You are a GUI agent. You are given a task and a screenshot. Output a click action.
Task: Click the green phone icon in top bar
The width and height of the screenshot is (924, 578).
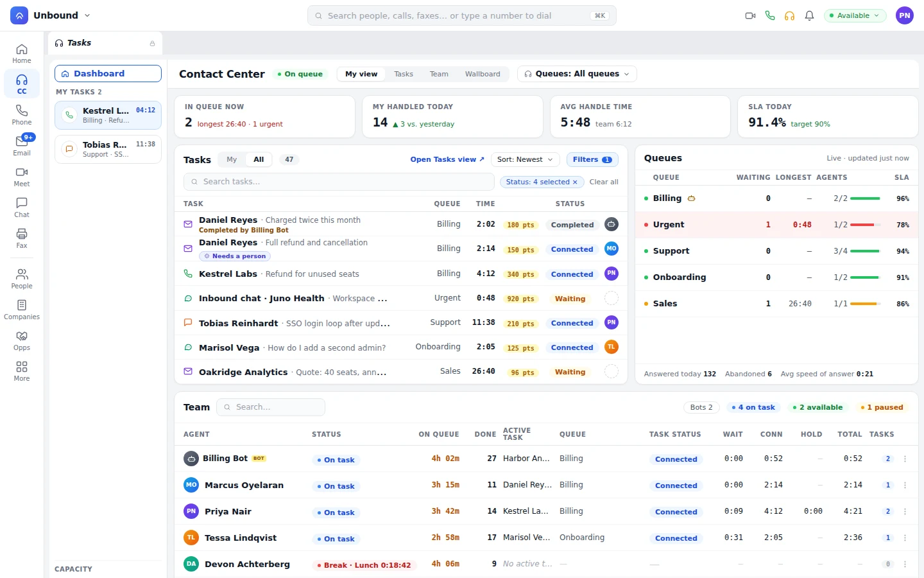coord(770,15)
